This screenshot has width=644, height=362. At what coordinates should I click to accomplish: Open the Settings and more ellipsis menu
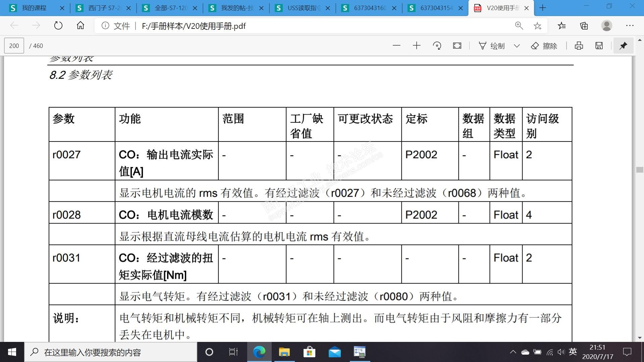click(x=630, y=26)
